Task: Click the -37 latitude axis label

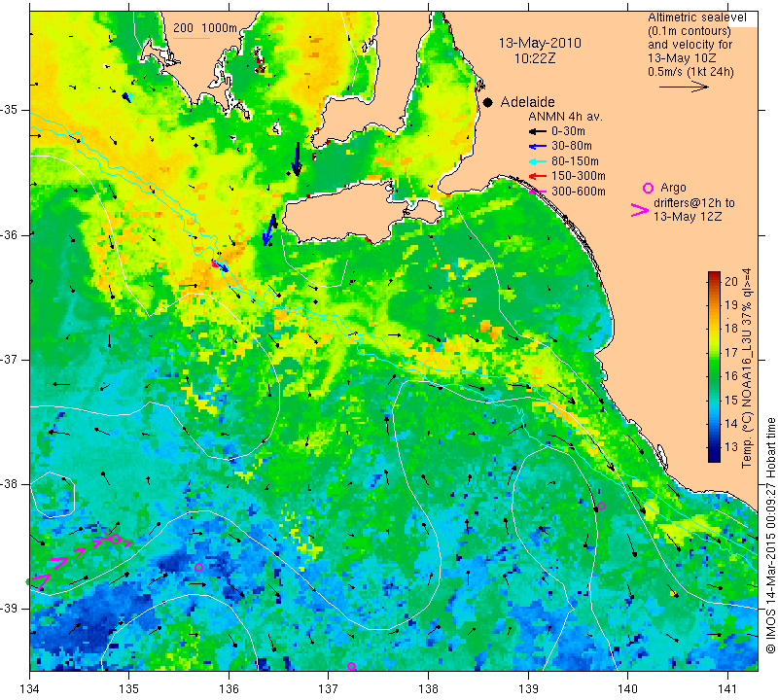Action: pyautogui.click(x=9, y=359)
